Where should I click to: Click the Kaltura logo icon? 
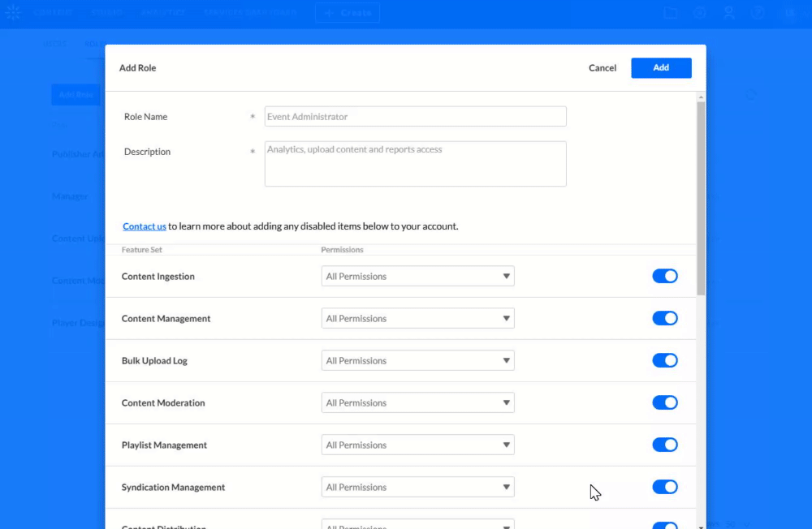pos(13,12)
